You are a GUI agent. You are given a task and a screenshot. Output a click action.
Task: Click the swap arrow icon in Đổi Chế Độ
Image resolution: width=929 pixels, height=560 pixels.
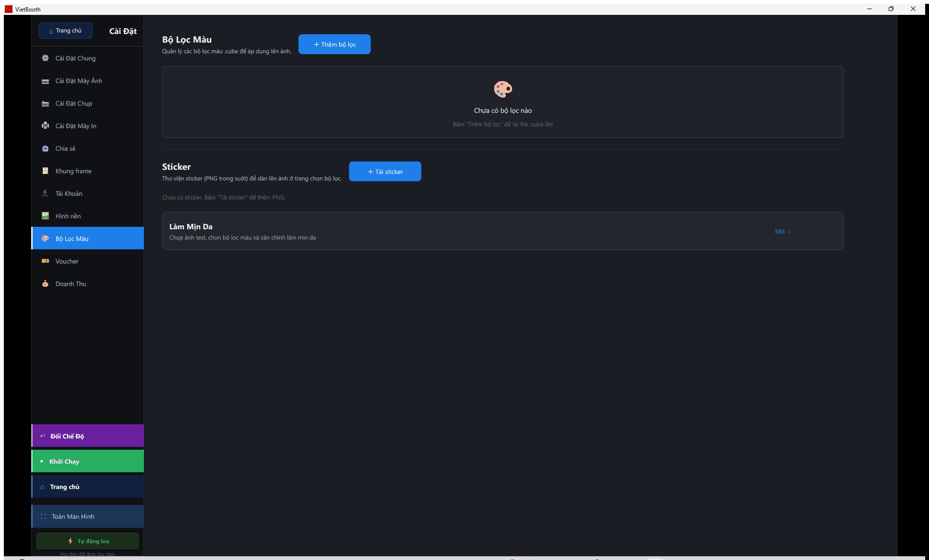[42, 436]
